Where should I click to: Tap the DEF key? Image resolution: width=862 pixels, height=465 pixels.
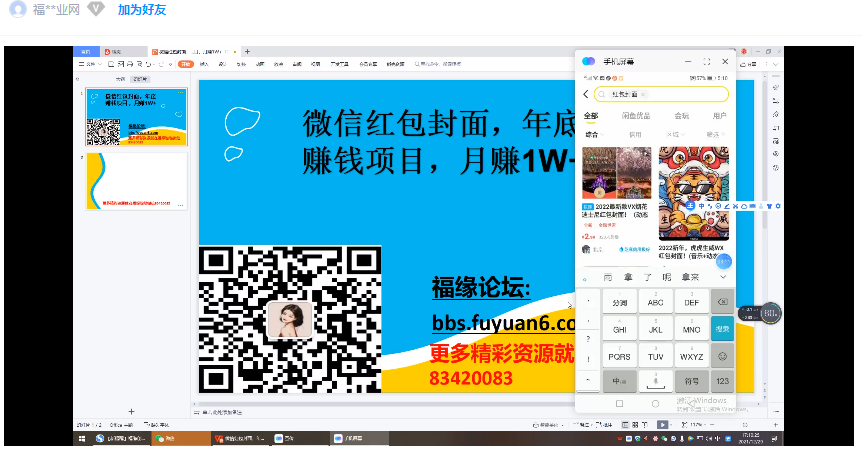pos(691,302)
